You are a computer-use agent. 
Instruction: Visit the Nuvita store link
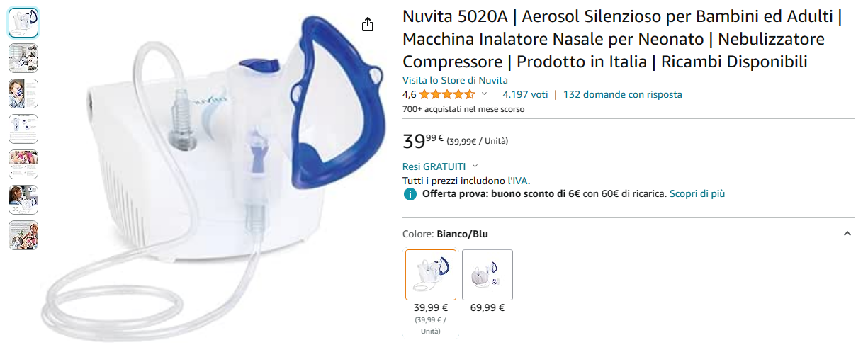click(x=455, y=80)
